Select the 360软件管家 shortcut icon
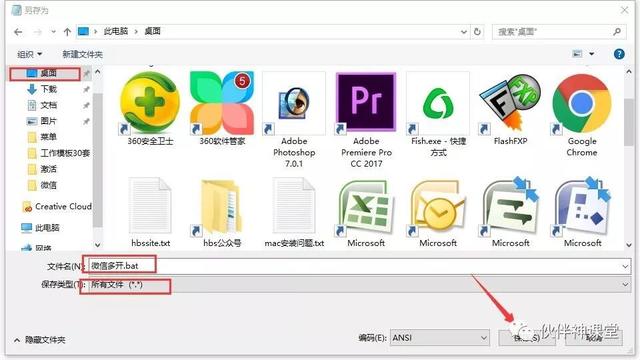This screenshot has width=640, height=360. (x=222, y=103)
